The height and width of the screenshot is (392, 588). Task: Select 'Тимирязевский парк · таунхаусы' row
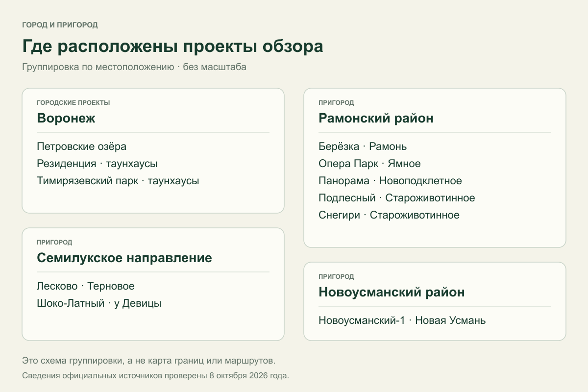118,181
